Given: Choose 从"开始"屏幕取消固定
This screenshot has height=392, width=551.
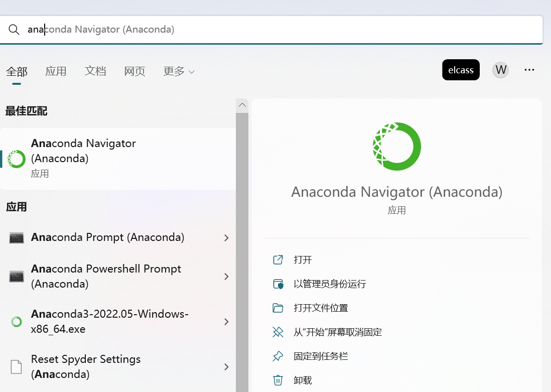Looking at the screenshot, I should pyautogui.click(x=338, y=332).
